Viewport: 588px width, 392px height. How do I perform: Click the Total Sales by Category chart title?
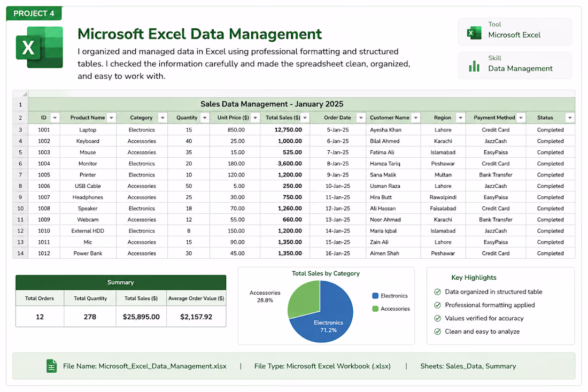(326, 273)
